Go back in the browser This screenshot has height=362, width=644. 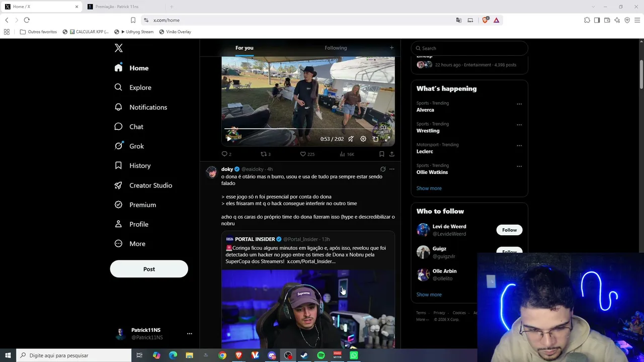[7, 20]
